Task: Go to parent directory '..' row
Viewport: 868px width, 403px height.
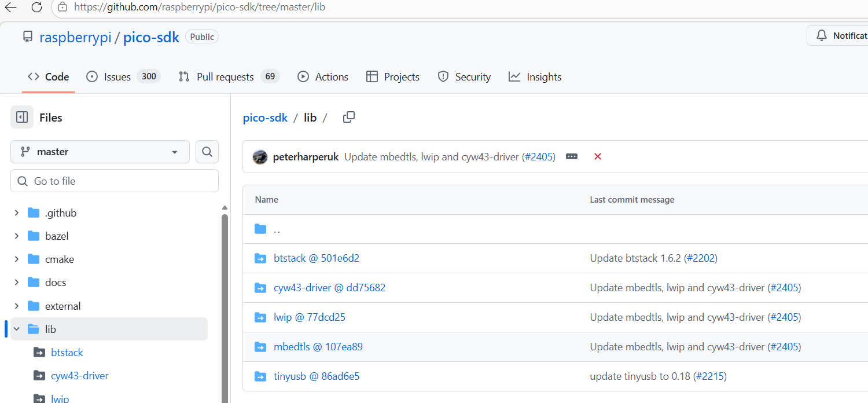Action: click(556, 229)
